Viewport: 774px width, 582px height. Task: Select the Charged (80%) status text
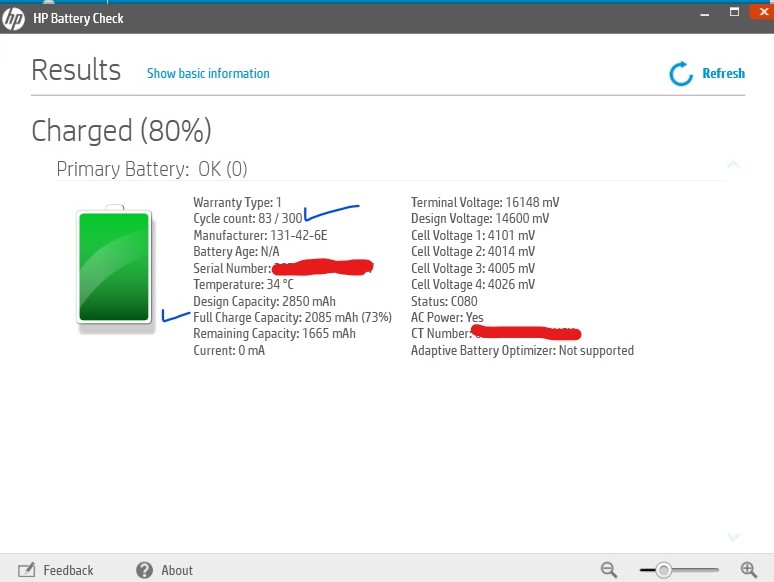click(121, 131)
